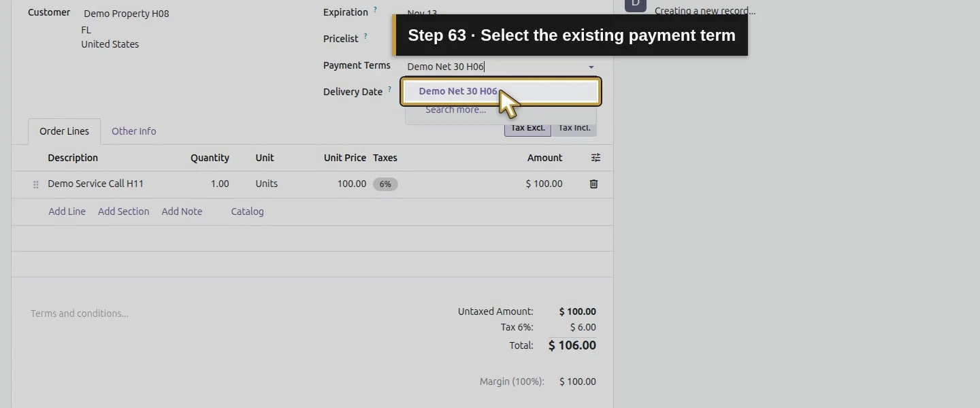Click Add Section link
This screenshot has height=408, width=980.
[123, 211]
